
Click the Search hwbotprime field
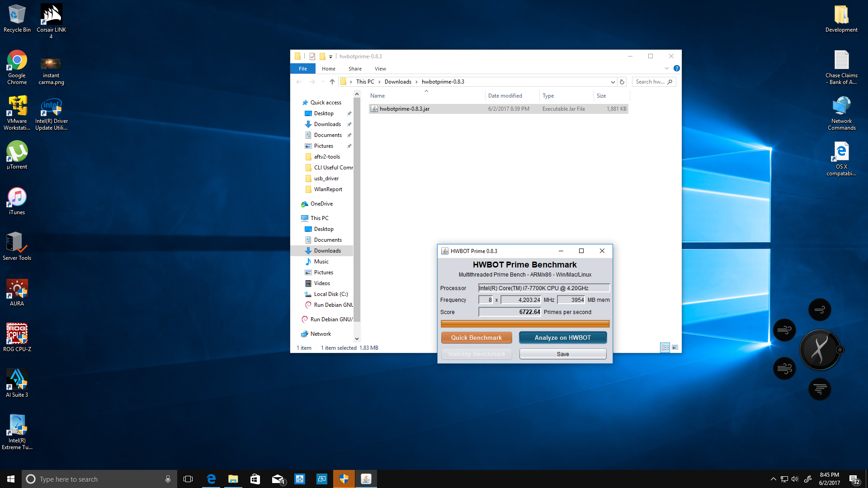coord(654,82)
